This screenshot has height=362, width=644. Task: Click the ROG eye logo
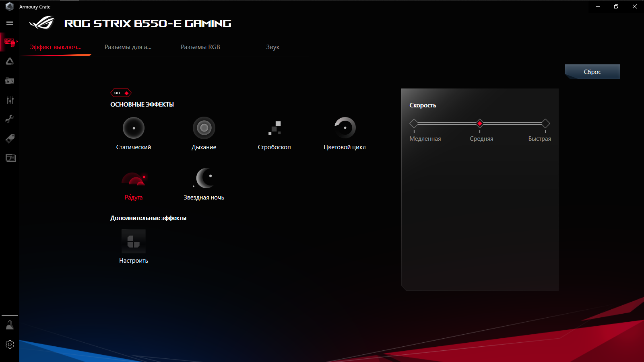[41, 23]
